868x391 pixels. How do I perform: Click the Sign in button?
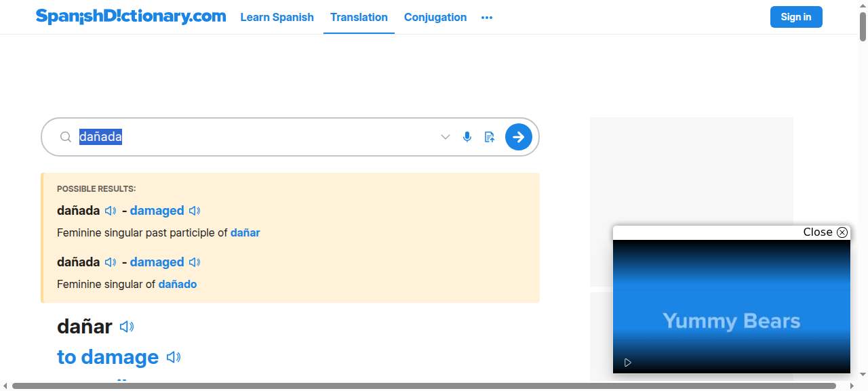(796, 17)
